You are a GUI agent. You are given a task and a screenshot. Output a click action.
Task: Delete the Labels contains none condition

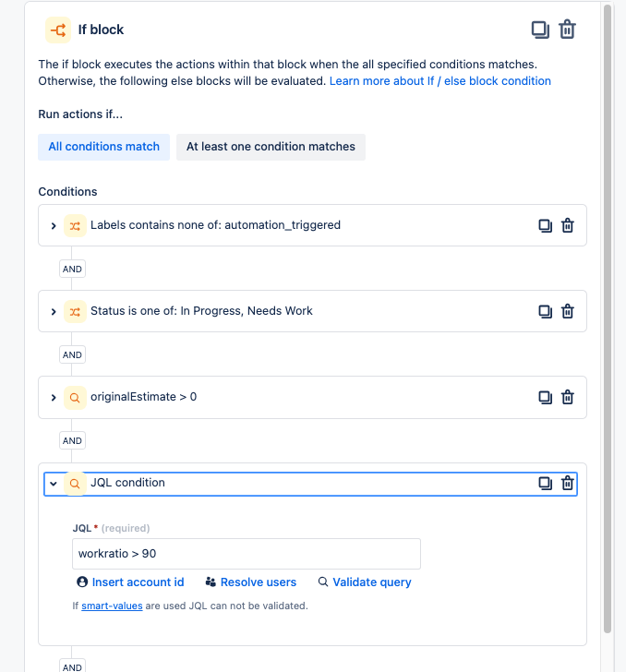(x=568, y=225)
